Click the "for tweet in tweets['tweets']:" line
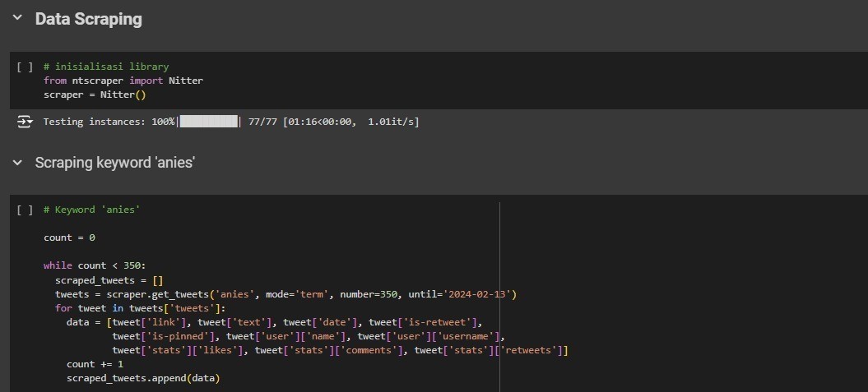The image size is (868, 392). pyautogui.click(x=141, y=308)
